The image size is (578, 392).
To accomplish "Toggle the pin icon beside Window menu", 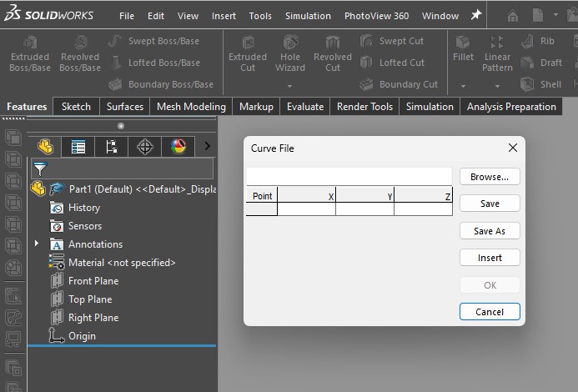I will point(476,15).
